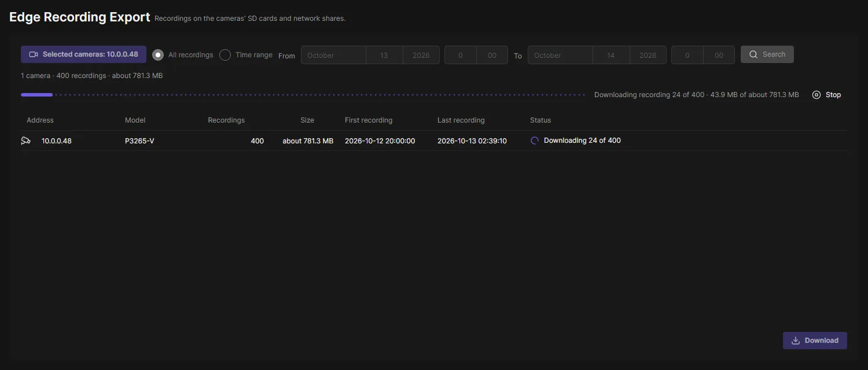The width and height of the screenshot is (868, 370).
Task: Click the Download button at the bottom
Action: coord(815,341)
